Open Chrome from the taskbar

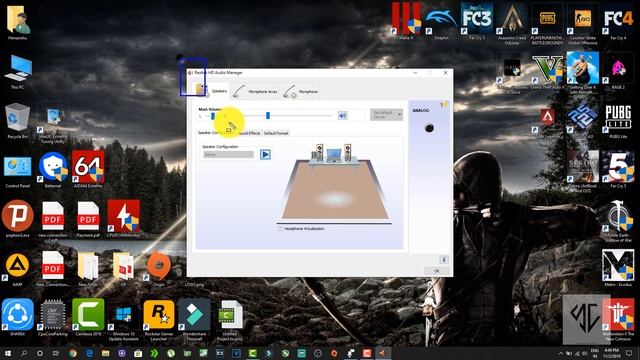coord(73,353)
